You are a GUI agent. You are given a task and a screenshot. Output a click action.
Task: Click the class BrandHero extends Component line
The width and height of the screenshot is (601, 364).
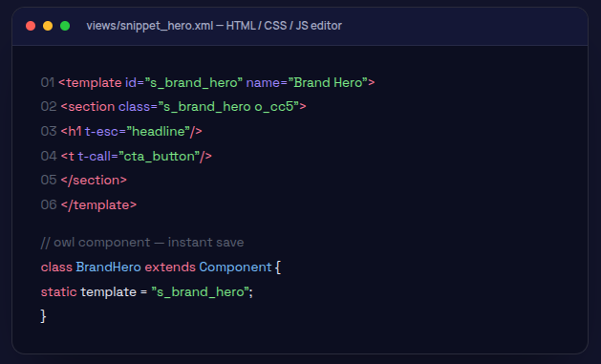click(x=161, y=268)
